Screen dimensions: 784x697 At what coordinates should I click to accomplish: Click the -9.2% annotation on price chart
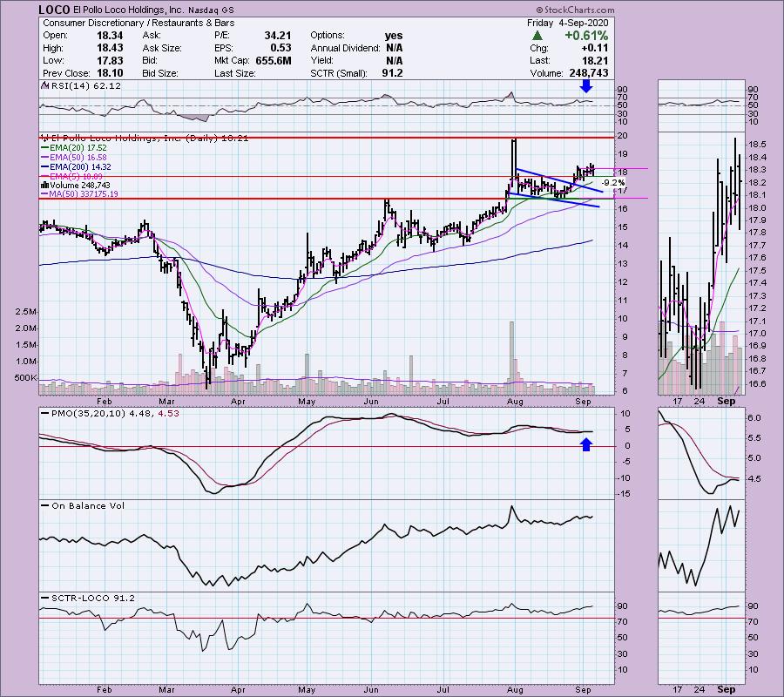tap(613, 183)
